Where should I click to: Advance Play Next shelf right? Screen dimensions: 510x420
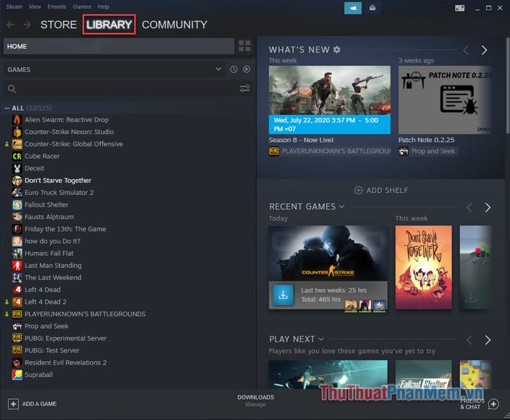click(487, 340)
